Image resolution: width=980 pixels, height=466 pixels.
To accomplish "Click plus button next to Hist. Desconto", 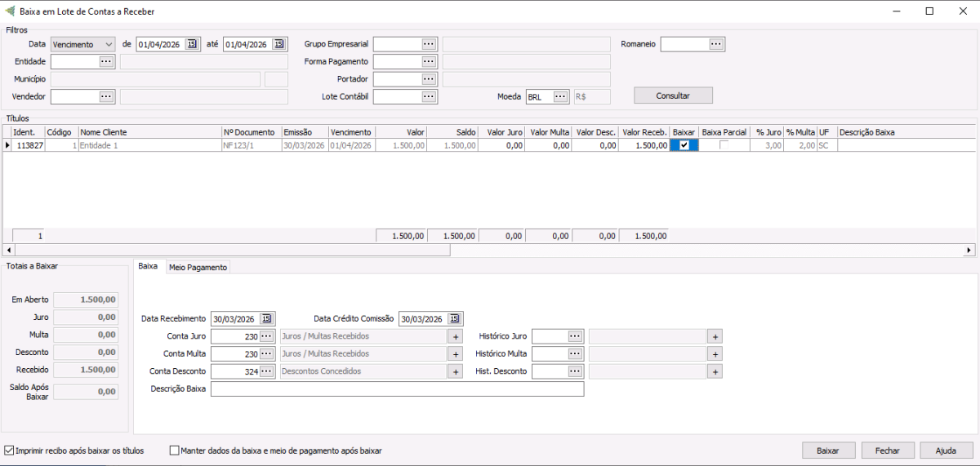I will 715,371.
